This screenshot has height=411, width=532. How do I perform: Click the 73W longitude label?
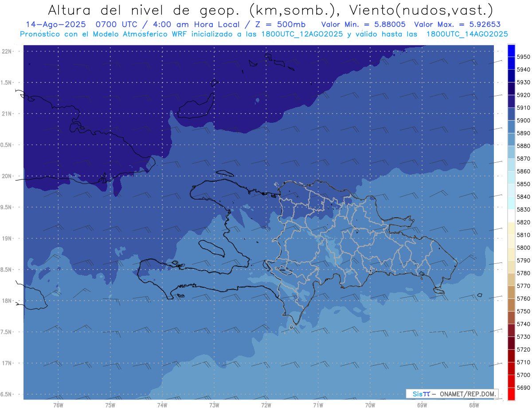[214, 405]
